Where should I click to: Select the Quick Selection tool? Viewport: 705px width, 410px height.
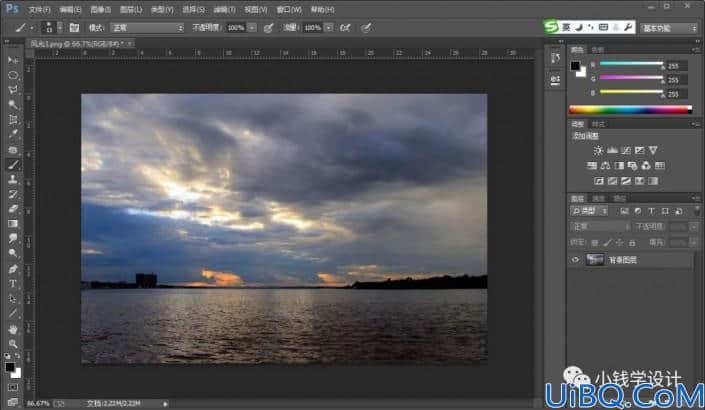point(13,105)
